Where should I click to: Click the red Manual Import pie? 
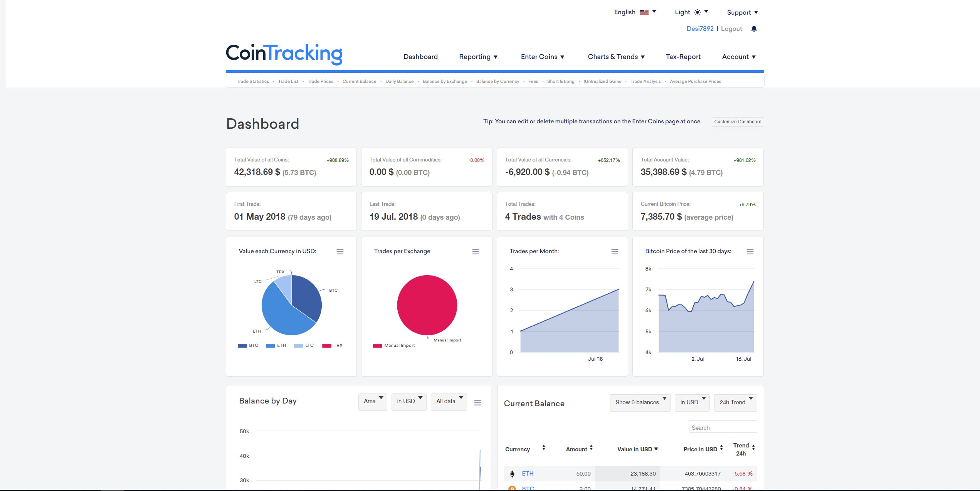tap(427, 305)
